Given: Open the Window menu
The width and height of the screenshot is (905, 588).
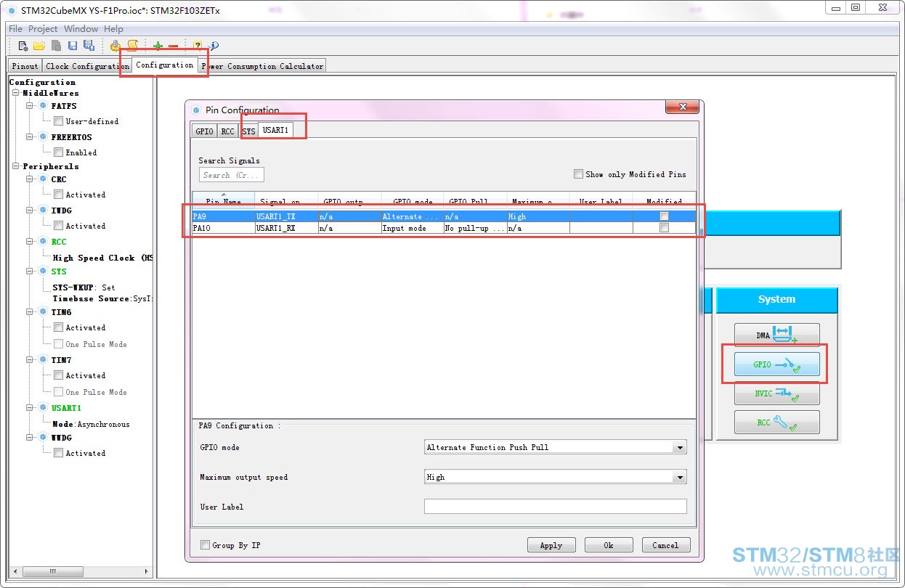Looking at the screenshot, I should point(81,29).
